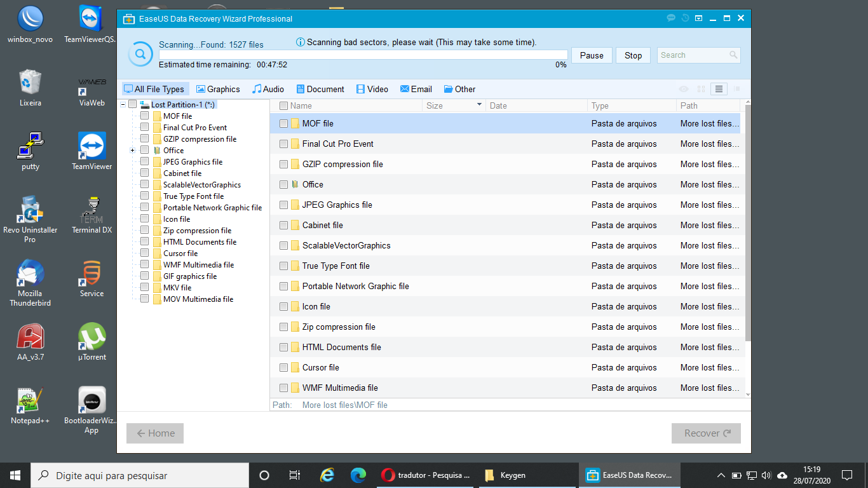Click the info icon beside scanning message
Screen dimensions: 868x488
click(301, 43)
